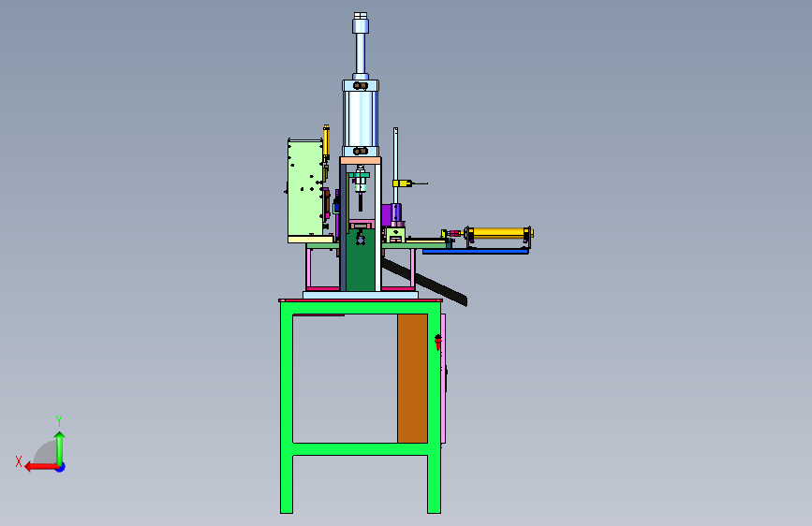Image resolution: width=812 pixels, height=526 pixels.
Task: Select the red latch on the table side
Action: pyautogui.click(x=438, y=342)
